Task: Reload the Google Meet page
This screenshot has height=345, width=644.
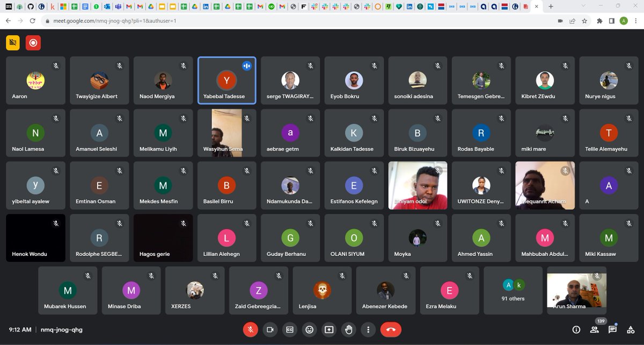Action: tap(33, 21)
